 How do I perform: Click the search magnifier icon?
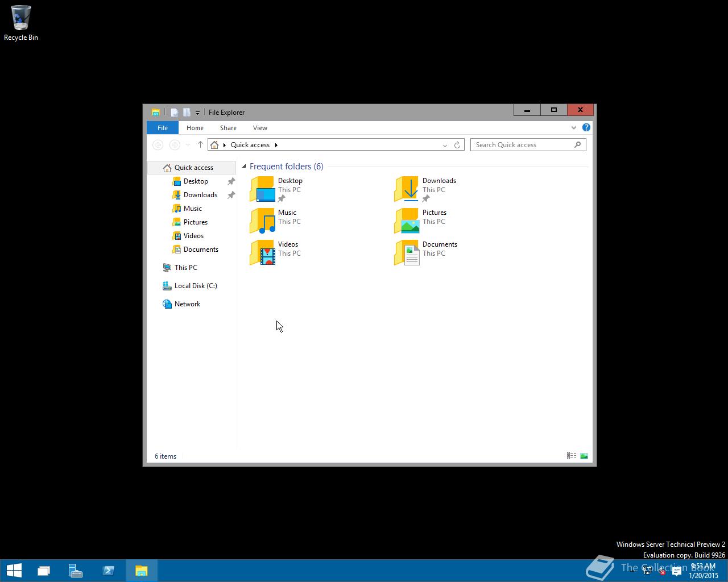coord(577,145)
